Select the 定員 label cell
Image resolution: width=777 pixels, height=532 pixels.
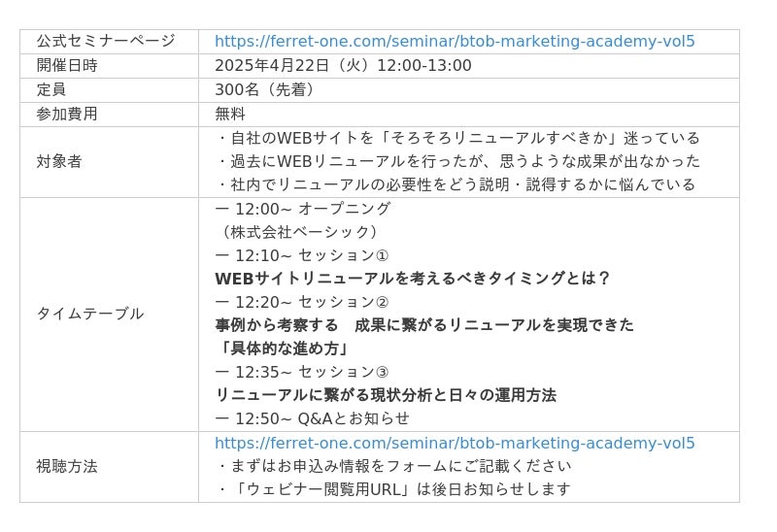[x=109, y=90]
